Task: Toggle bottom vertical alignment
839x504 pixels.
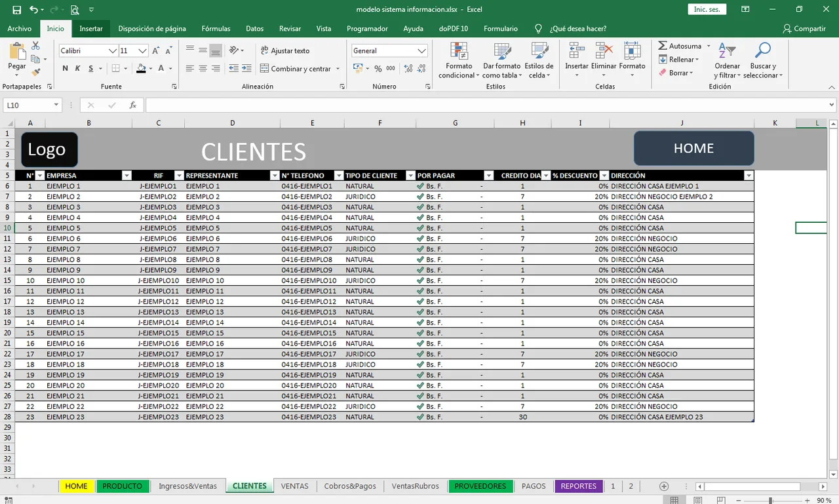Action: 216,50
